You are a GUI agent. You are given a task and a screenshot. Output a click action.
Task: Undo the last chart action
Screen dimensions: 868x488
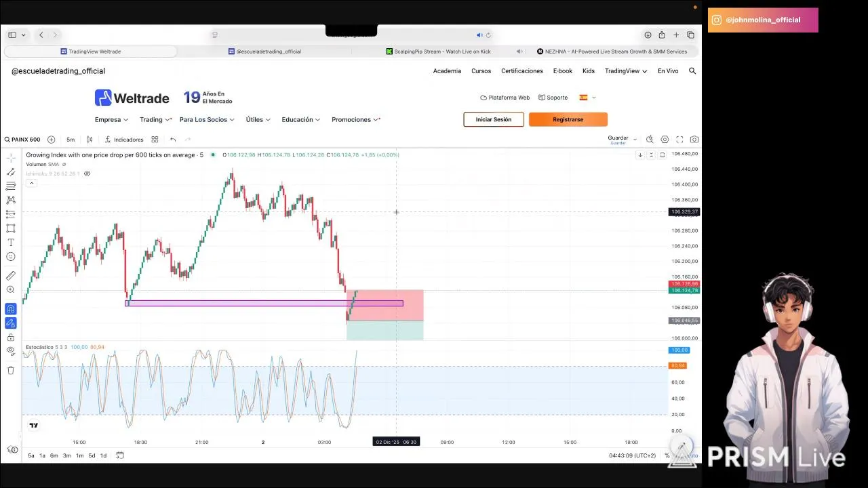coord(173,140)
